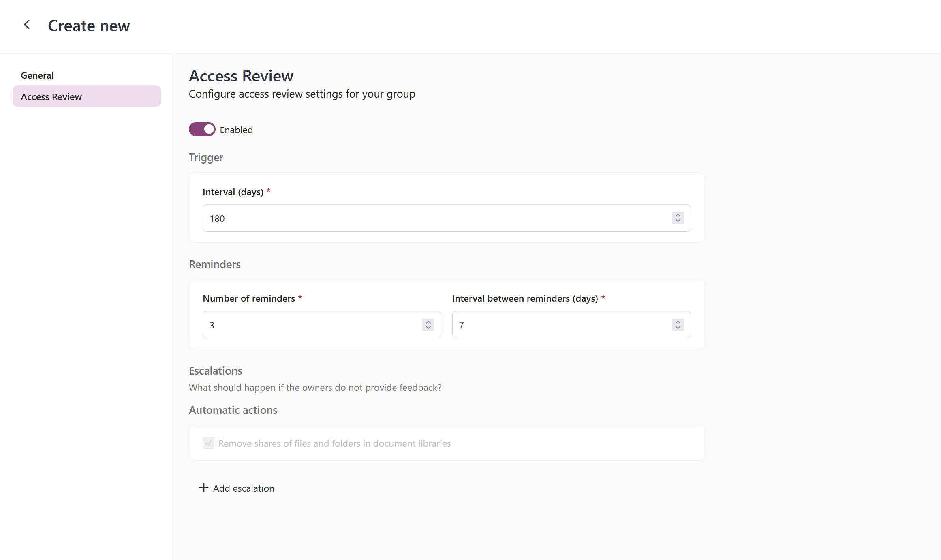Viewport: 941px width, 560px height.
Task: Increase Number of reminders using its stepper
Action: coord(428,322)
